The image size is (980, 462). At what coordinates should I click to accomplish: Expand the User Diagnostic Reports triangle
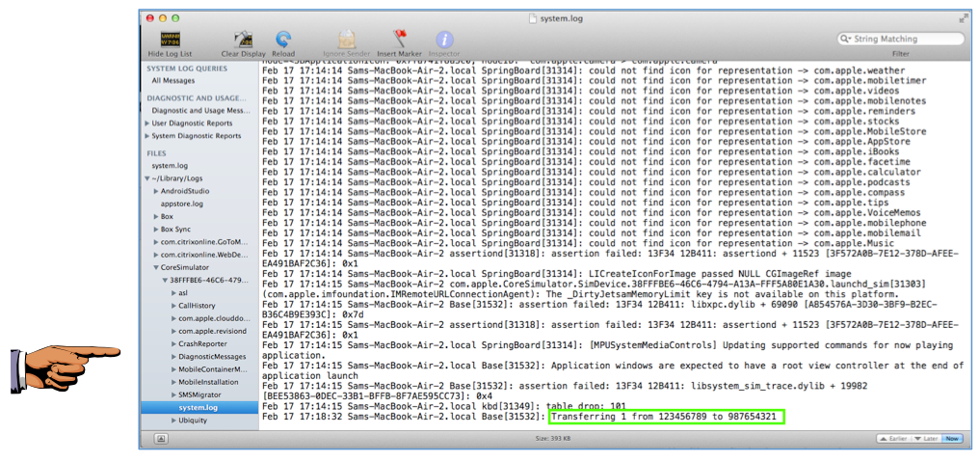(x=147, y=123)
